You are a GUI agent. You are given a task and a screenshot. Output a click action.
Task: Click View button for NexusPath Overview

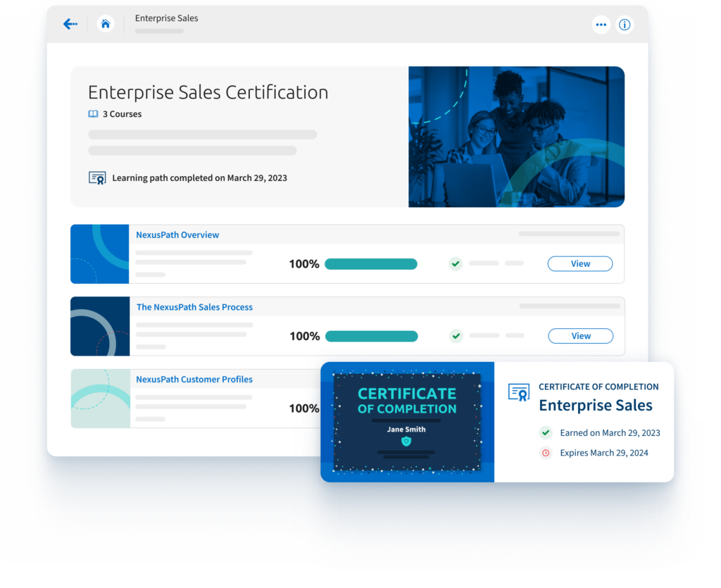click(x=580, y=264)
